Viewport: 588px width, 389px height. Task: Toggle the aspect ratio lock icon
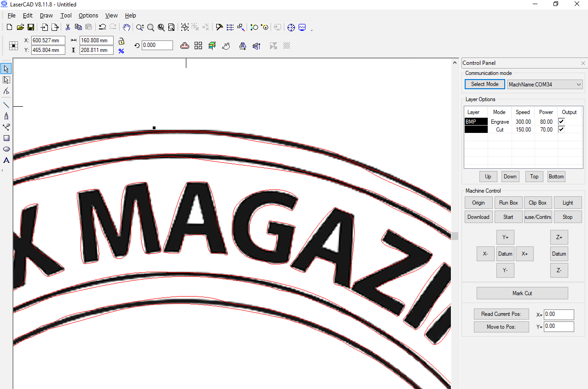coord(121,41)
